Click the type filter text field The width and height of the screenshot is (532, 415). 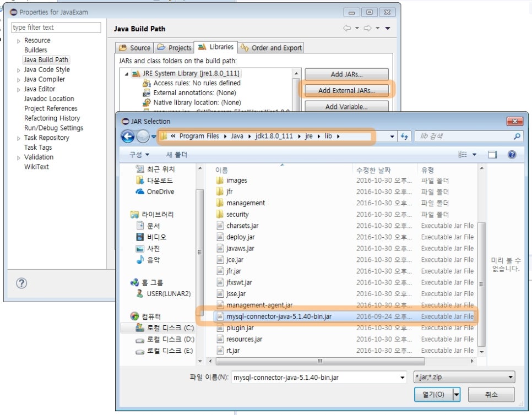click(x=56, y=27)
